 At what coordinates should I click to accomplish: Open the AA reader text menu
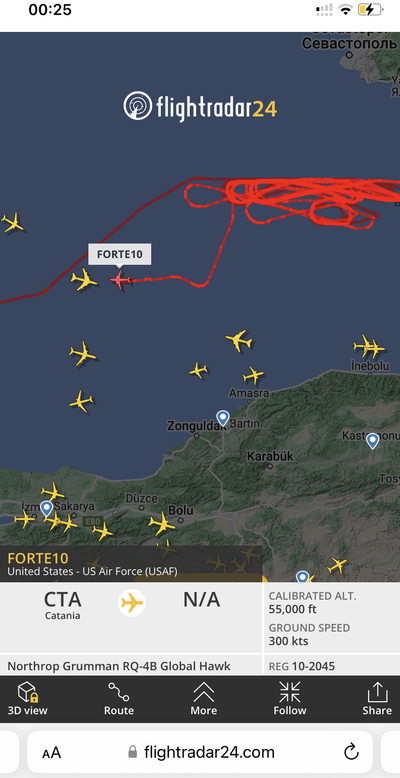[52, 753]
